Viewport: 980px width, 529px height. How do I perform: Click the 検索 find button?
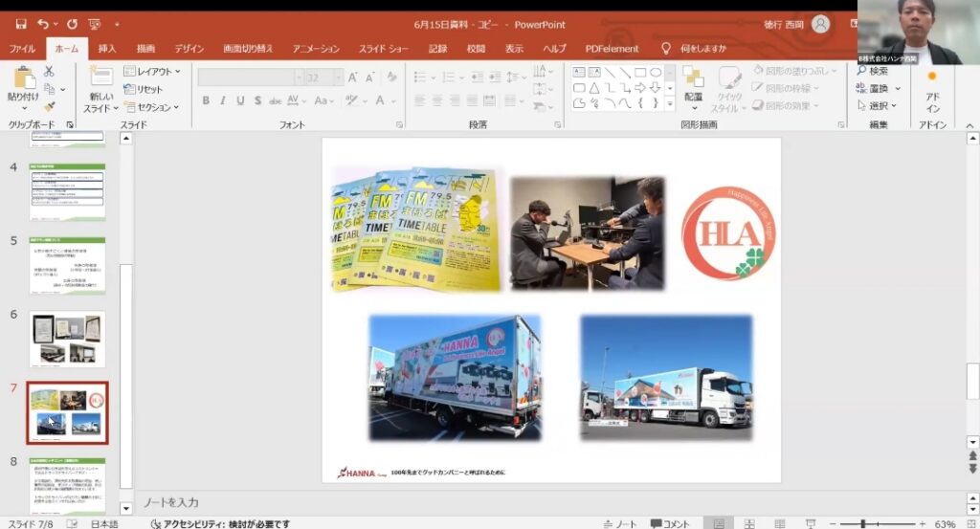click(x=873, y=71)
